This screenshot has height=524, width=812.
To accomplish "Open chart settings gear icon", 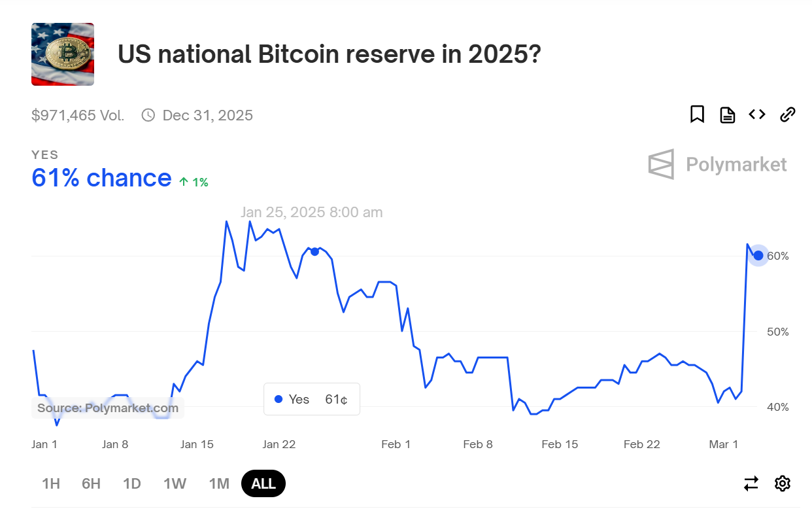I will coord(782,483).
